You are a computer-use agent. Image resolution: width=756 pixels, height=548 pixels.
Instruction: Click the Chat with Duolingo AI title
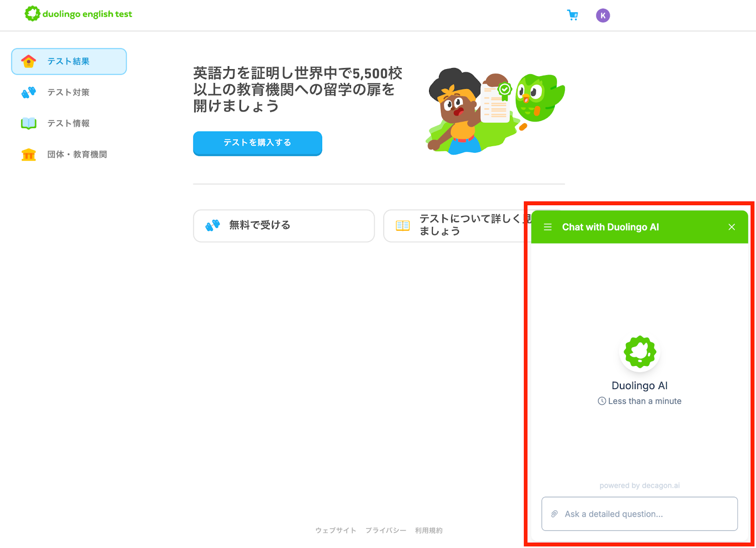tap(610, 227)
